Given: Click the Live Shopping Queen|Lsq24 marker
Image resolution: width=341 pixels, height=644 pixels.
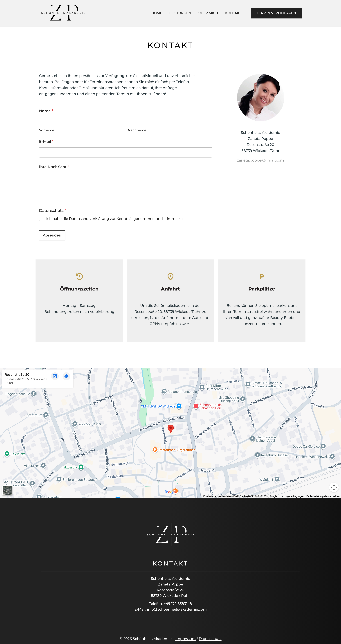Looking at the screenshot, I should pyautogui.click(x=242, y=399).
